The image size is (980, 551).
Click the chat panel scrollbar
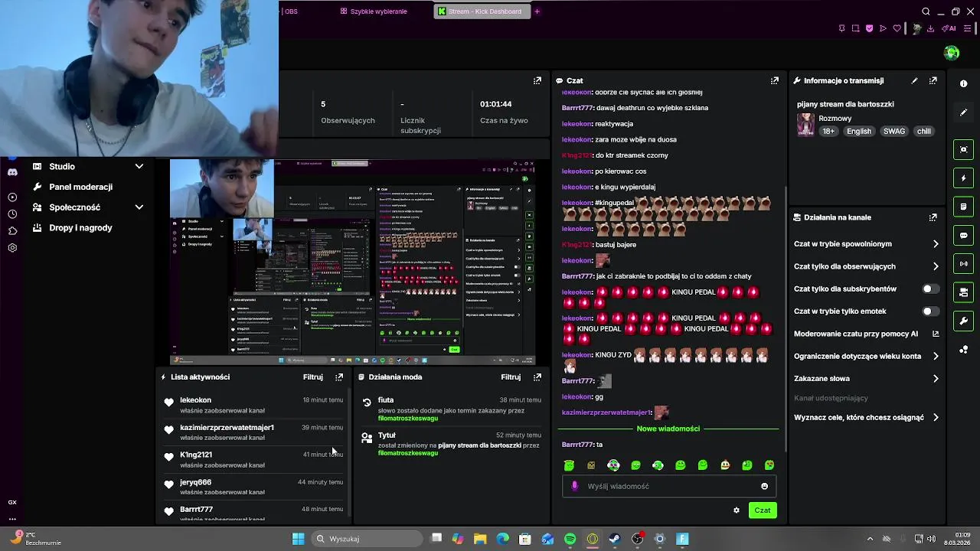pos(786,318)
